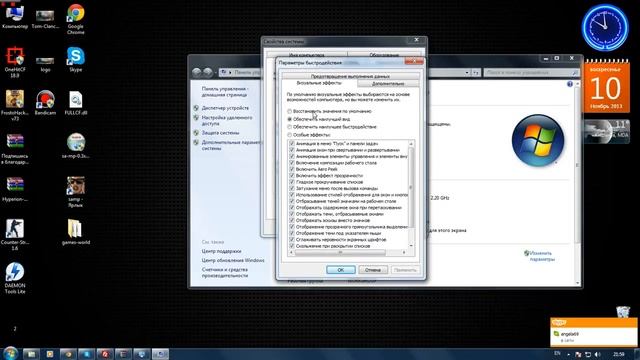Click the effects list vertical scrollbar
Viewport: 640px width, 360px height.
(411, 188)
